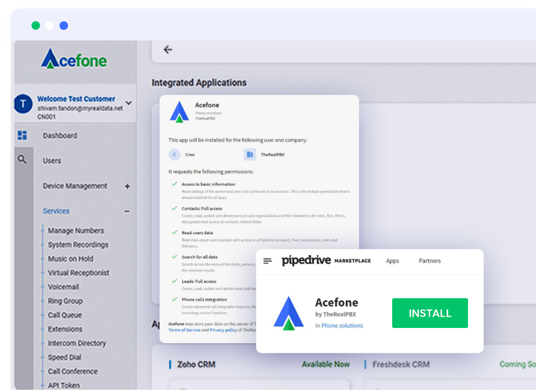Collapse Services with minus icon
Viewport: 536px width, 392px height.
127,211
